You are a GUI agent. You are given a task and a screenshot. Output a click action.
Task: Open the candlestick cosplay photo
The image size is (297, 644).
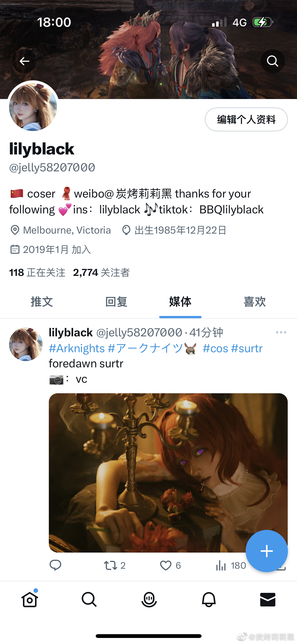(x=168, y=473)
